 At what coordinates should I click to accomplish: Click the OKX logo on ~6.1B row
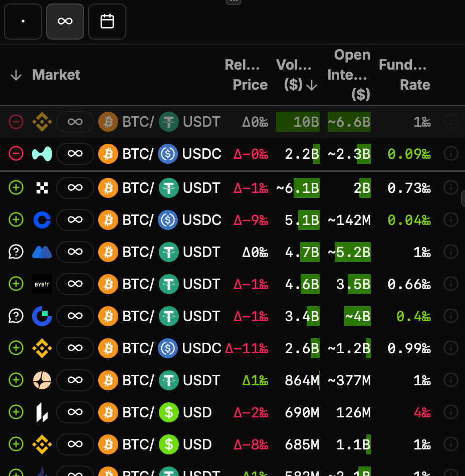pos(42,188)
